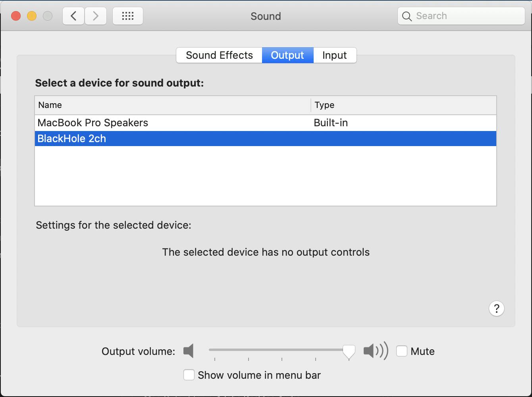Check Show volume in menu bar
This screenshot has height=397, width=532.
(x=189, y=375)
